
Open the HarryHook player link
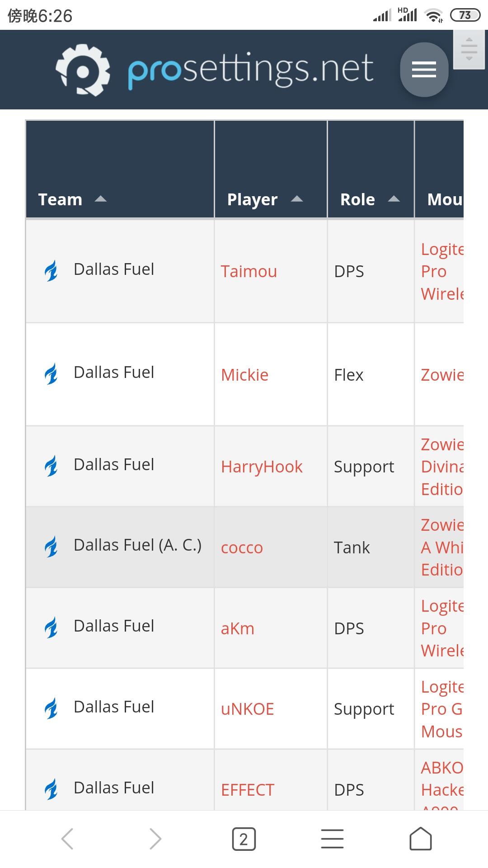click(x=262, y=467)
